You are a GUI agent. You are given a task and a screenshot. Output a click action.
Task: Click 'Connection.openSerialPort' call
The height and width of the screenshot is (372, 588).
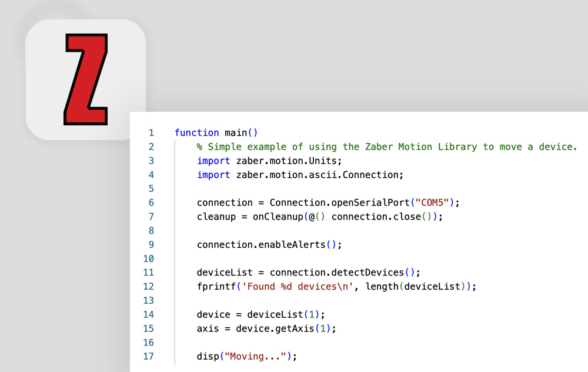(340, 202)
